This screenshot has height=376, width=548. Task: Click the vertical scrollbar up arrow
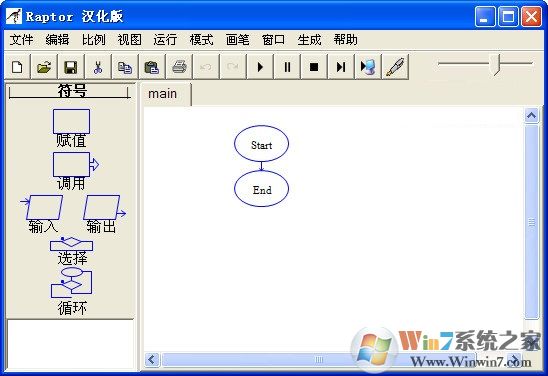(x=532, y=116)
